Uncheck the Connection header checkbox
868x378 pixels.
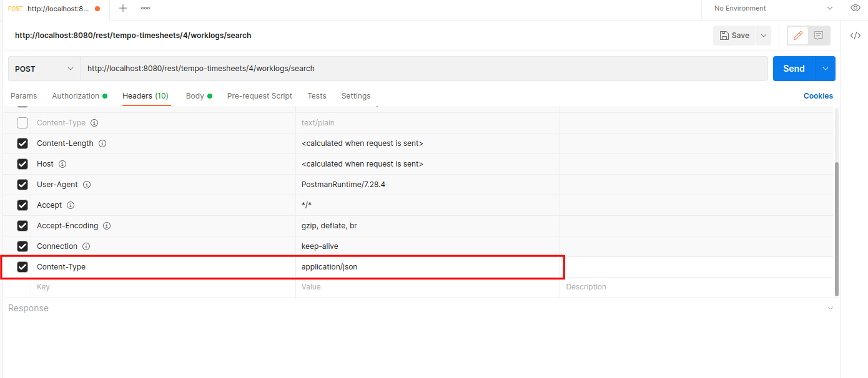pyautogui.click(x=22, y=246)
